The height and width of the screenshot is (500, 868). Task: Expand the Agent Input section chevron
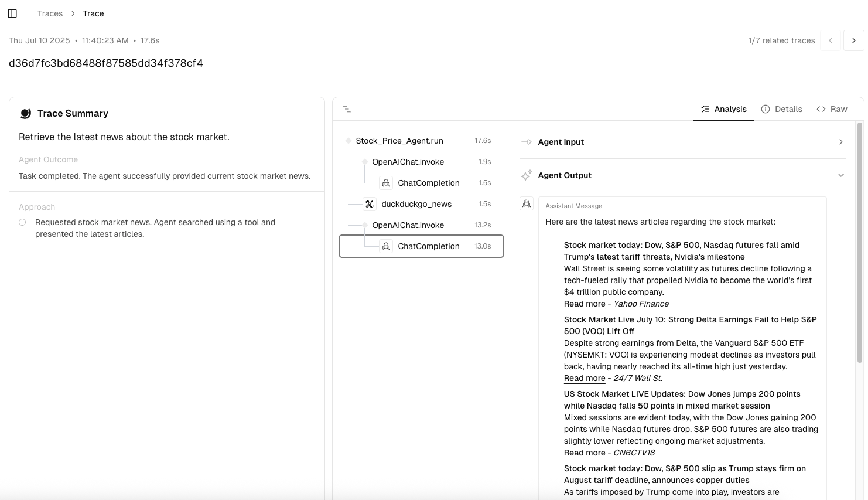[x=841, y=142]
